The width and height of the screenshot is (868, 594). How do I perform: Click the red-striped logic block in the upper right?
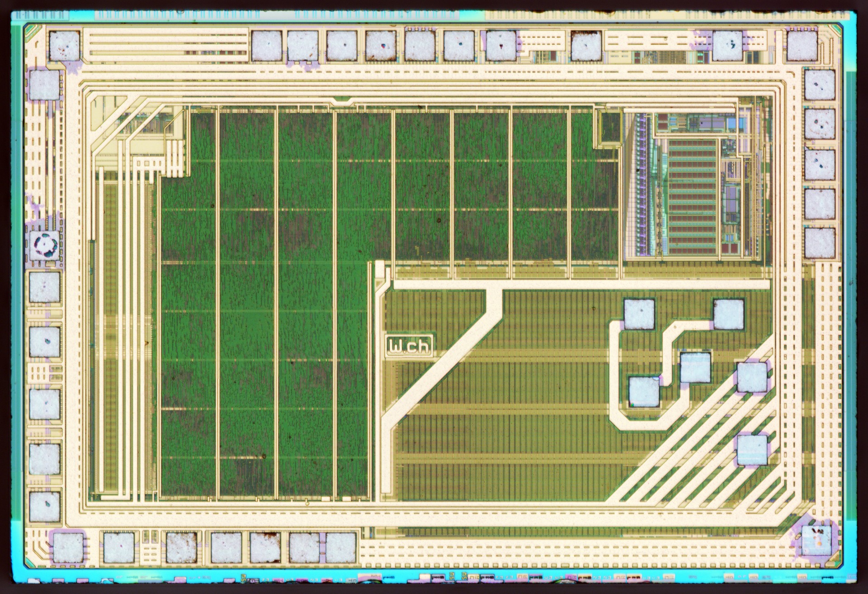(x=693, y=197)
